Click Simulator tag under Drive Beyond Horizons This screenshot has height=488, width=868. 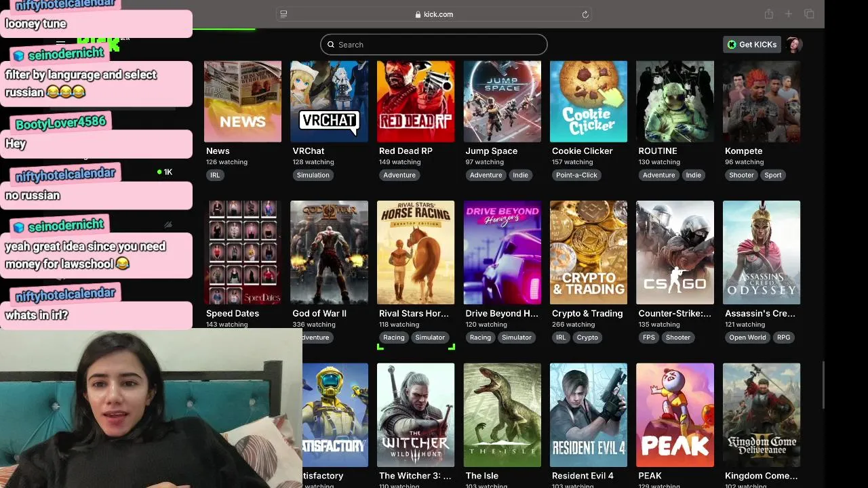(517, 338)
